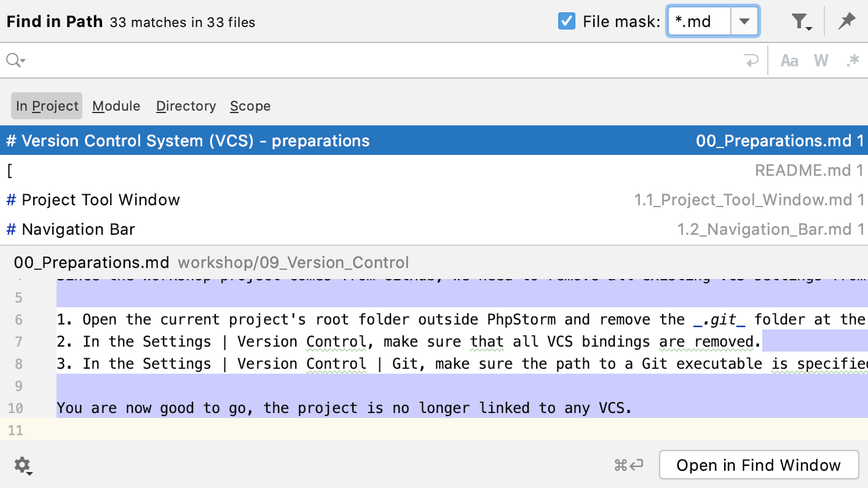Uncheck the File mask checkbox

point(566,20)
